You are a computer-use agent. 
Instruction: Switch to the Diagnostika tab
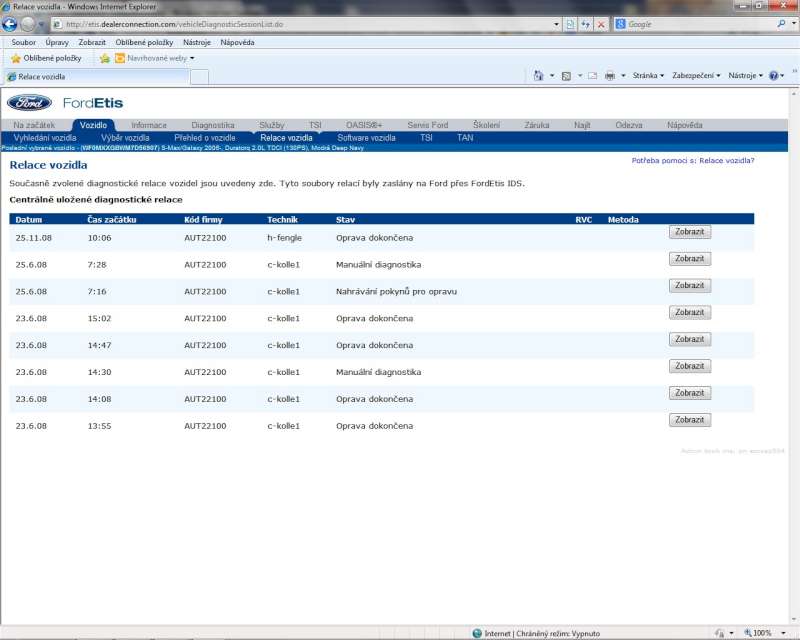click(212, 125)
